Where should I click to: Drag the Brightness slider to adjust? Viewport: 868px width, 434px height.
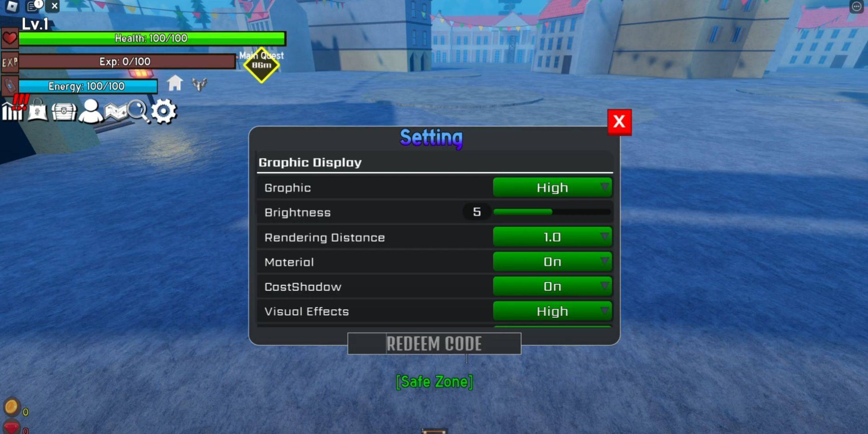click(x=548, y=211)
